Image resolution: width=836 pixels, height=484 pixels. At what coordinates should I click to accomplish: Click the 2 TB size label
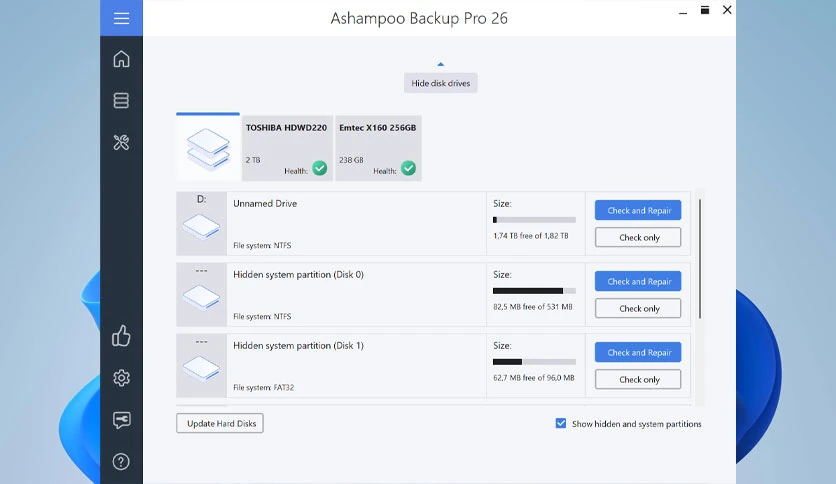(253, 160)
